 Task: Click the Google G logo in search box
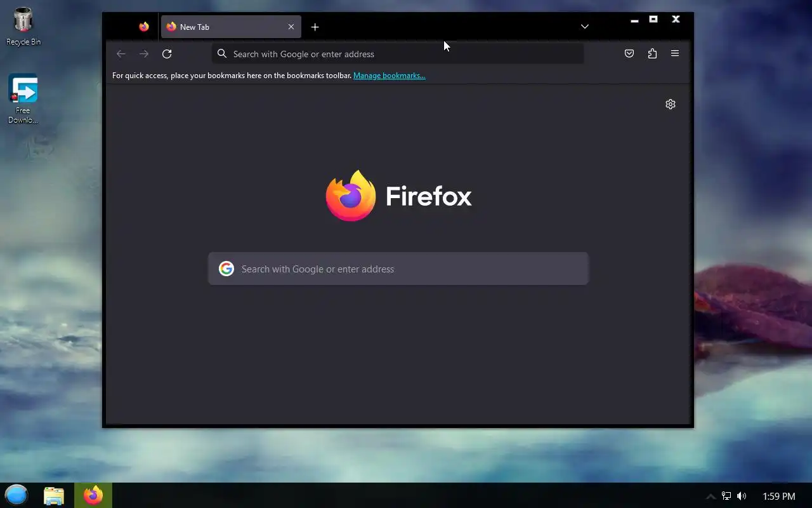point(226,269)
